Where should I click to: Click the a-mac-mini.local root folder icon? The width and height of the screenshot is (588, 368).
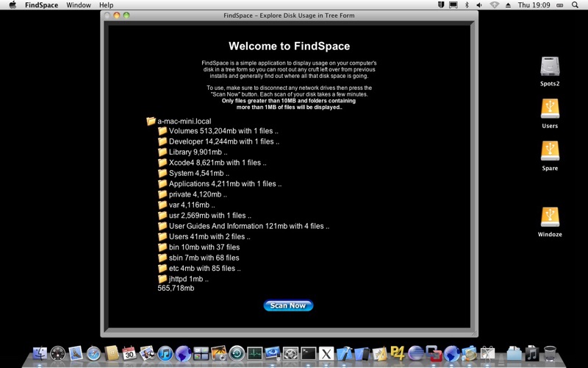[151, 121]
